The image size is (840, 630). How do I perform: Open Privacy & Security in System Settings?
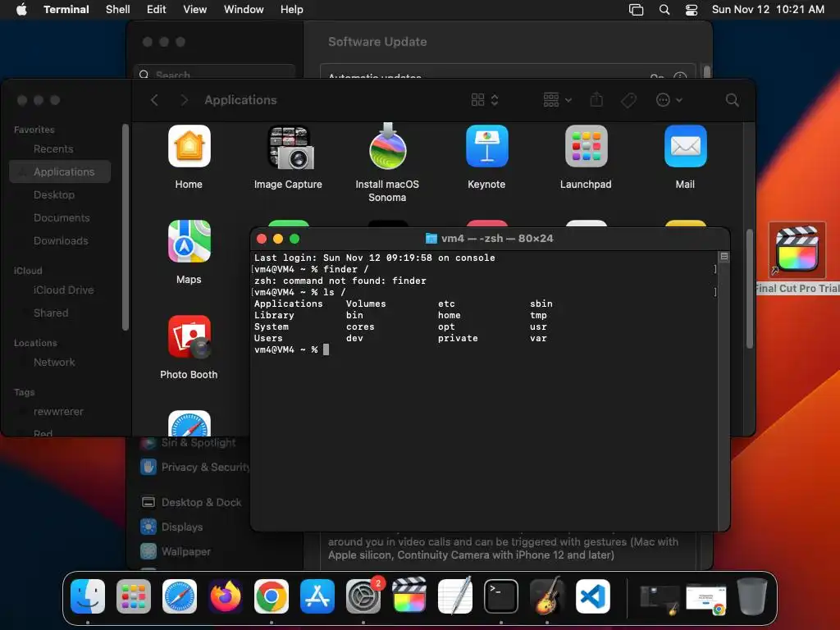pyautogui.click(x=195, y=467)
